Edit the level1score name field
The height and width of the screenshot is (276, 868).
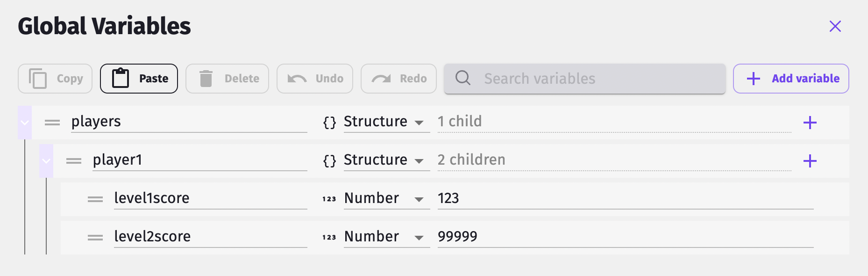(210, 198)
